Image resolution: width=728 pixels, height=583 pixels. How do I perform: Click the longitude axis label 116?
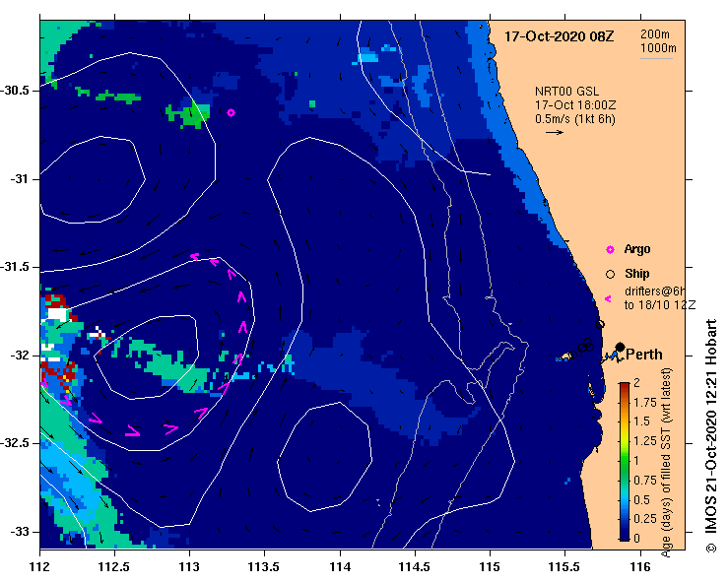(641, 567)
